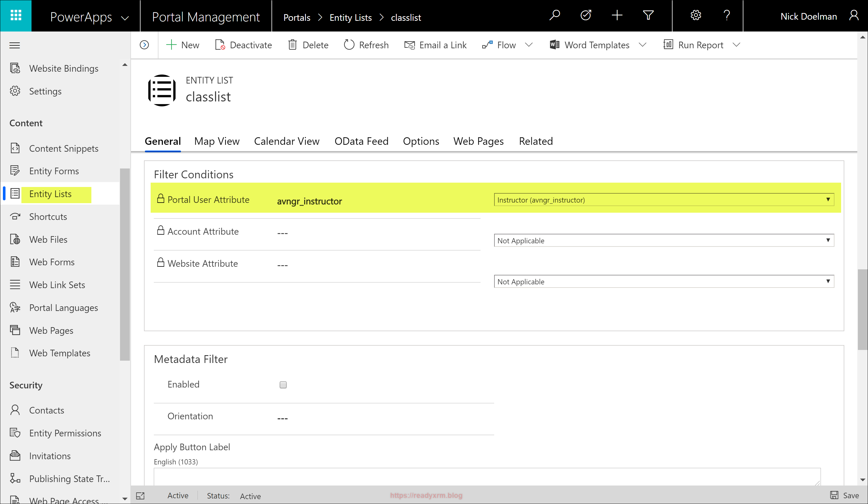Click the search magnifier icon
Viewport: 868px width, 504px height.
(555, 16)
